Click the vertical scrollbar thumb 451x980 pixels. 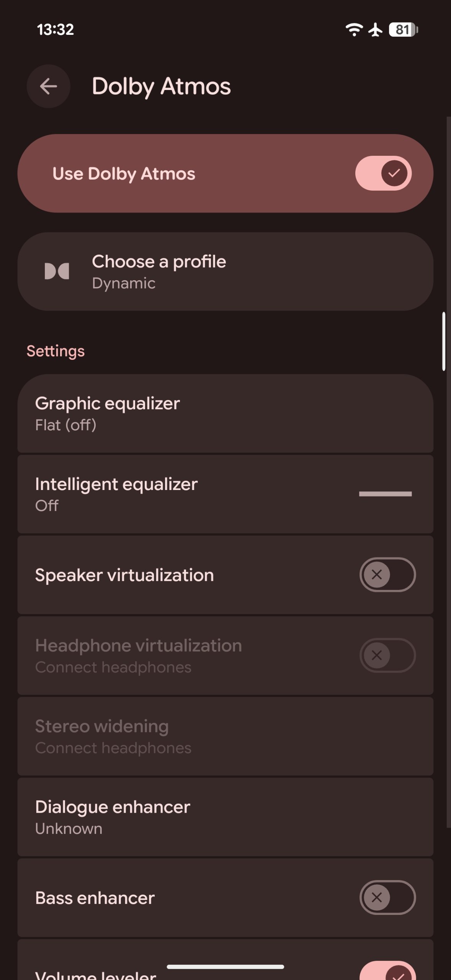coord(444,341)
